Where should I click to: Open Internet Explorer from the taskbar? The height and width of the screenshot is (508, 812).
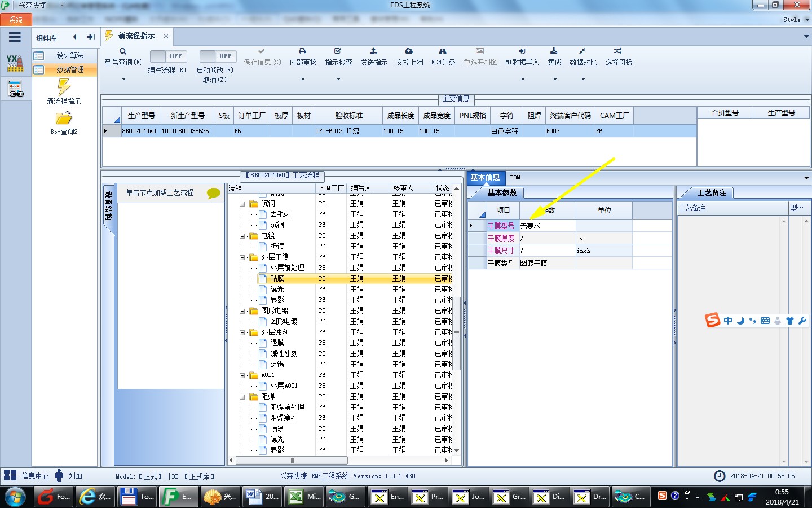pyautogui.click(x=95, y=497)
